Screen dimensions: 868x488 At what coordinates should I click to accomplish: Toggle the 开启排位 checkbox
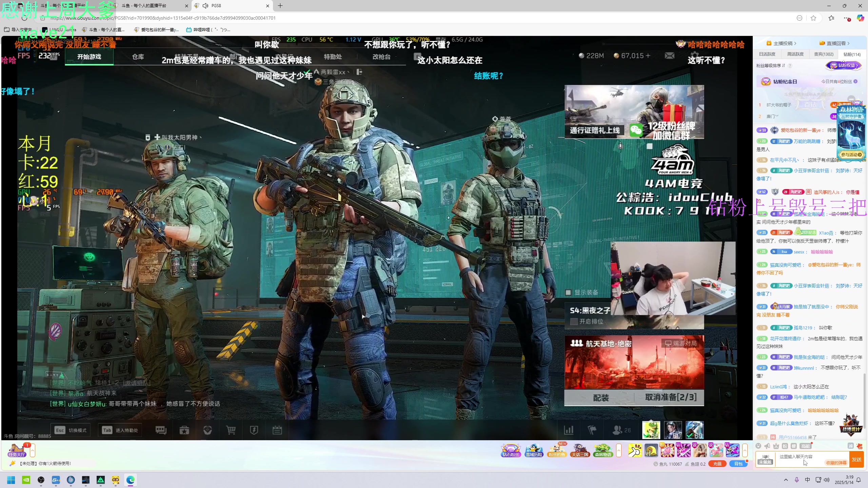coord(574,321)
